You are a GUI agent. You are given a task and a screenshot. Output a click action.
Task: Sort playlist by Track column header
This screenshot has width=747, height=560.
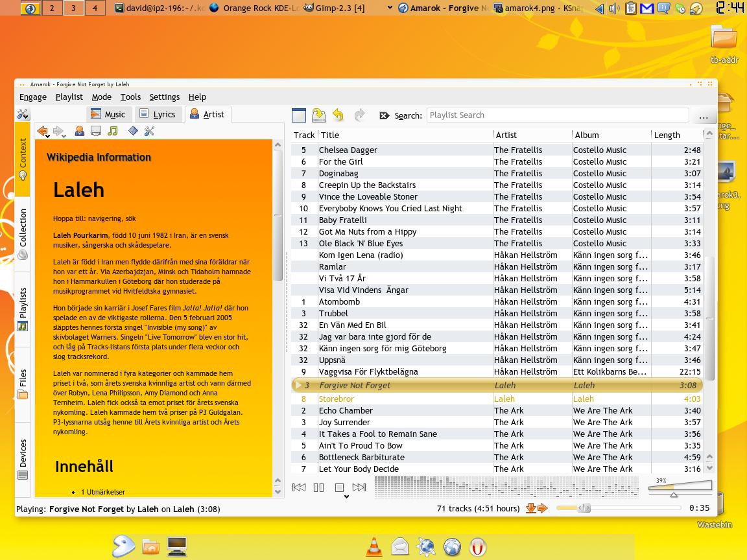pos(304,135)
